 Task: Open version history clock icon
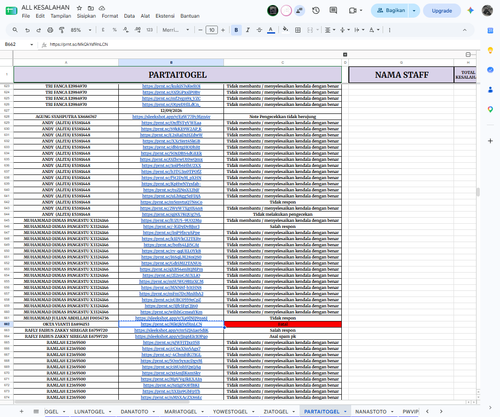[316, 11]
